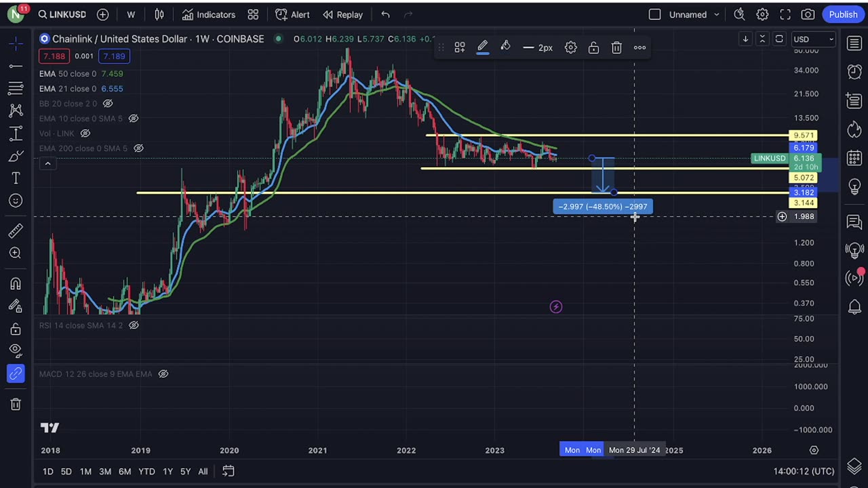Select the YTD date range

point(146,471)
